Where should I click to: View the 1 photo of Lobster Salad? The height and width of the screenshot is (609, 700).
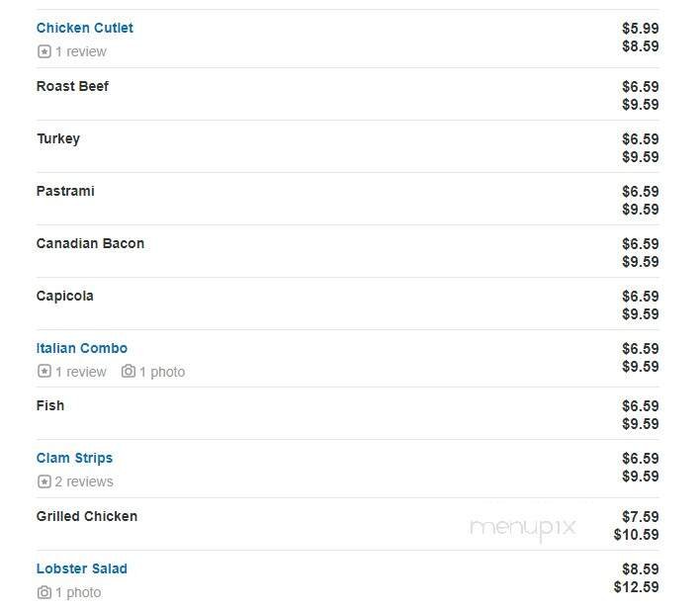pos(78,592)
